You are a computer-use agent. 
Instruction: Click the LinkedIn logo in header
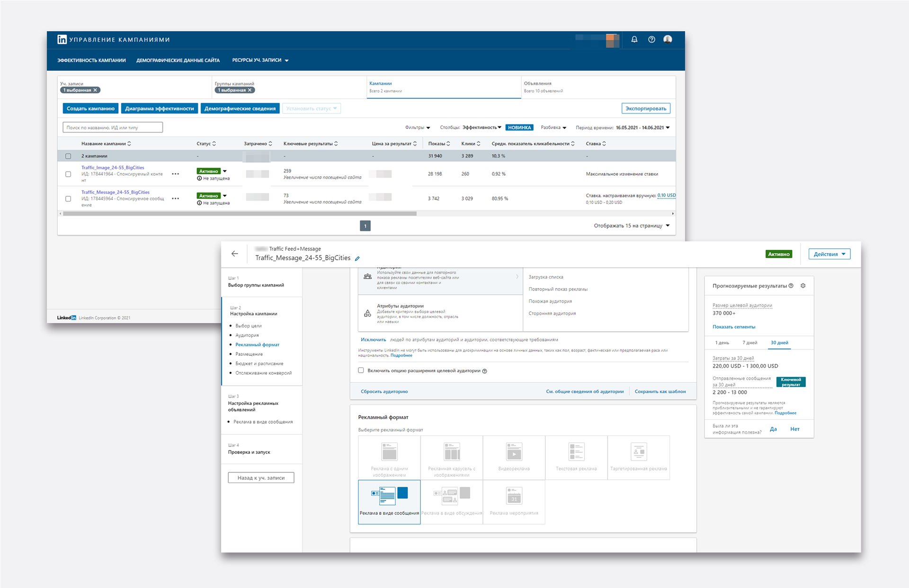(62, 40)
